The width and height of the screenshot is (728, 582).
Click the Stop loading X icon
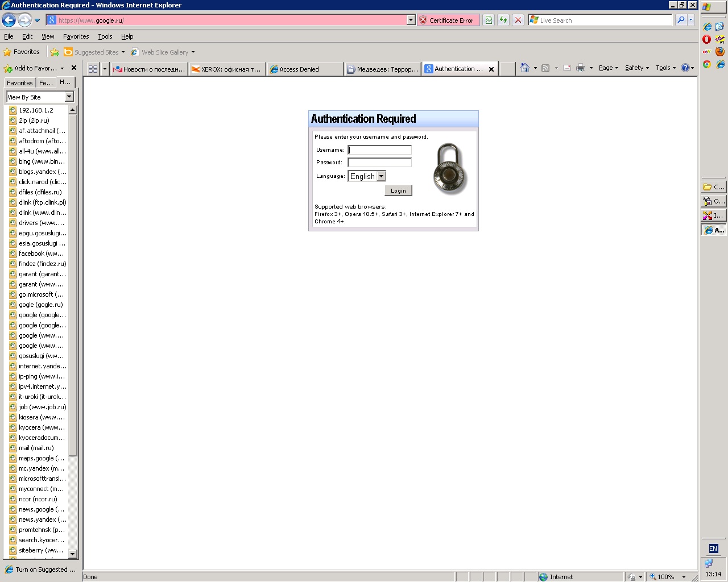(x=518, y=20)
